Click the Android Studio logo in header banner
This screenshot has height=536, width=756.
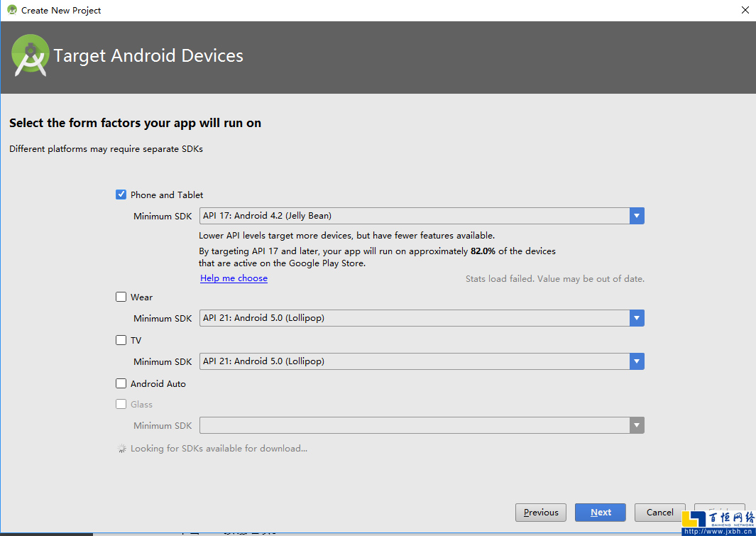point(31,56)
